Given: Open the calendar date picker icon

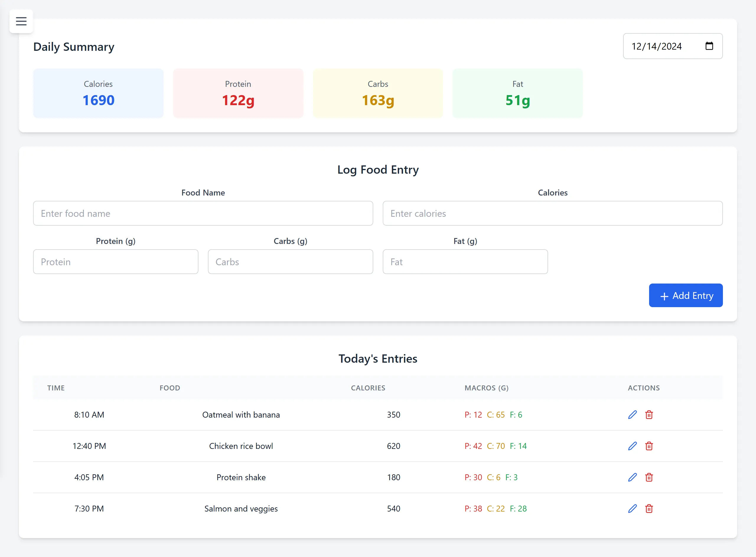Looking at the screenshot, I should click(709, 46).
